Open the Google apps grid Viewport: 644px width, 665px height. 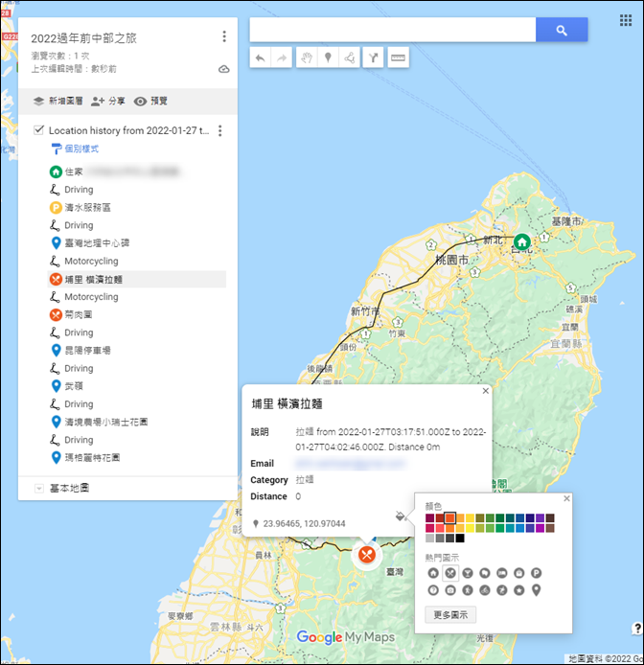[x=626, y=20]
